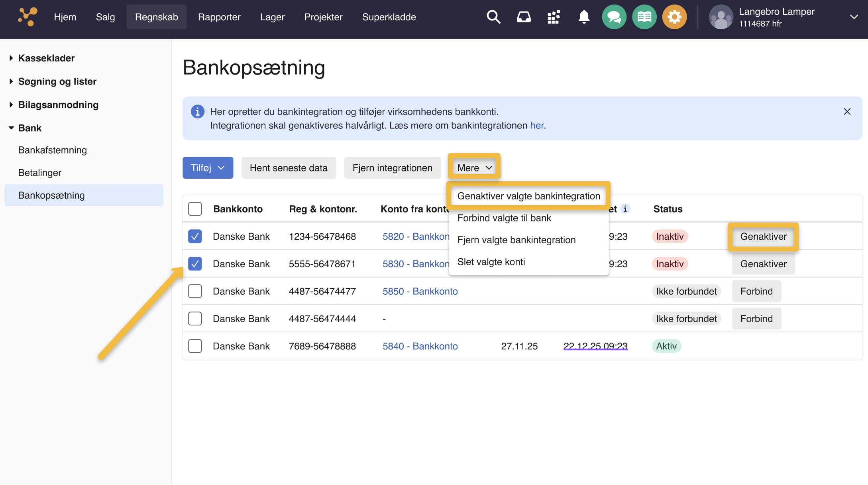Expand the Bilagsanmodning section
This screenshot has height=485, width=868.
click(x=54, y=105)
